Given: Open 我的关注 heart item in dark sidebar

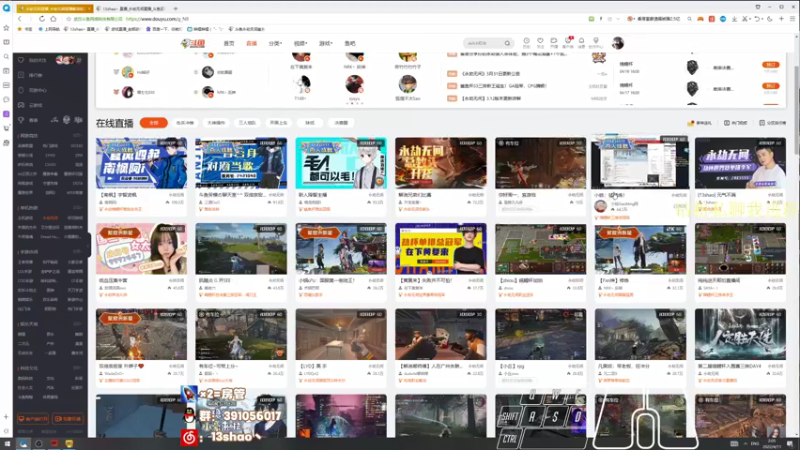Looking at the screenshot, I should [33, 60].
